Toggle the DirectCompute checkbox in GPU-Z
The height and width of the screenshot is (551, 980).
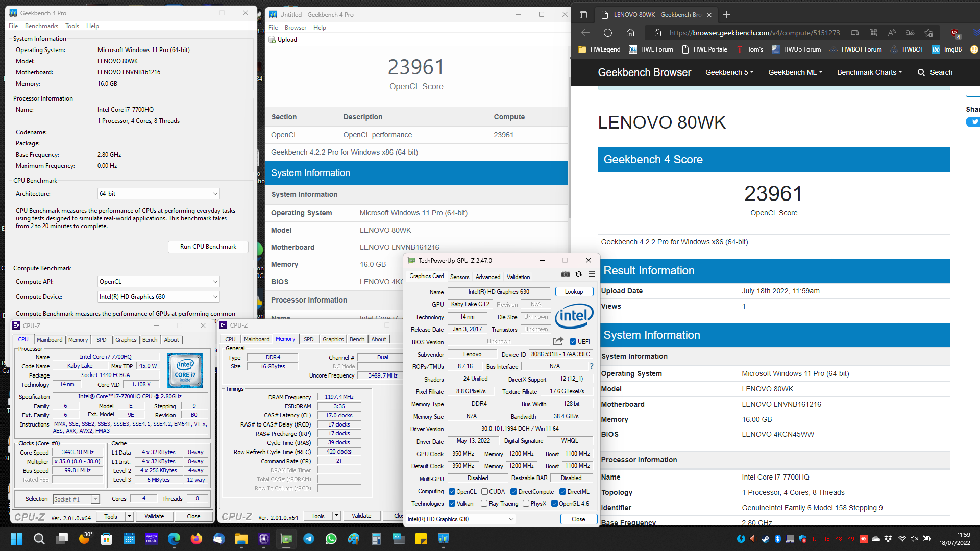513,492
